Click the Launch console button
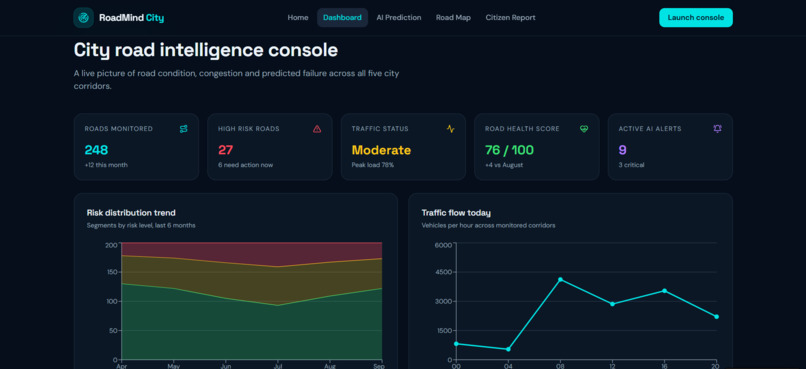 [x=696, y=17]
